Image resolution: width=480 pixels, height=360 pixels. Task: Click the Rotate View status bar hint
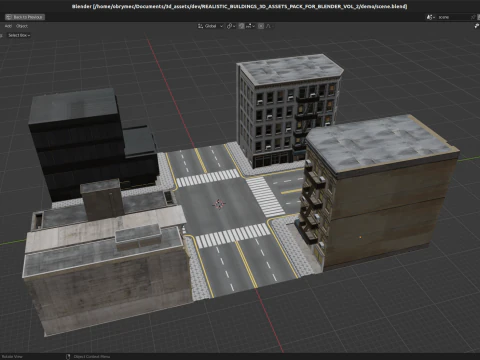12,357
